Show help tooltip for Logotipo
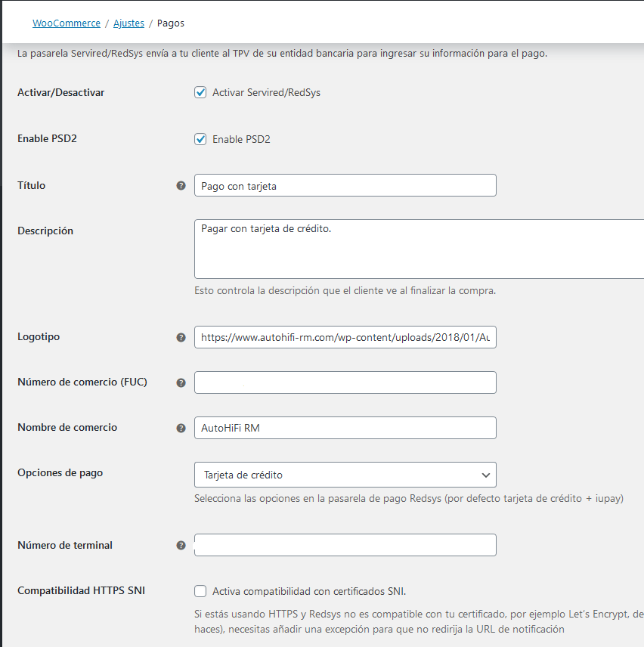The width and height of the screenshot is (644, 647). click(181, 338)
